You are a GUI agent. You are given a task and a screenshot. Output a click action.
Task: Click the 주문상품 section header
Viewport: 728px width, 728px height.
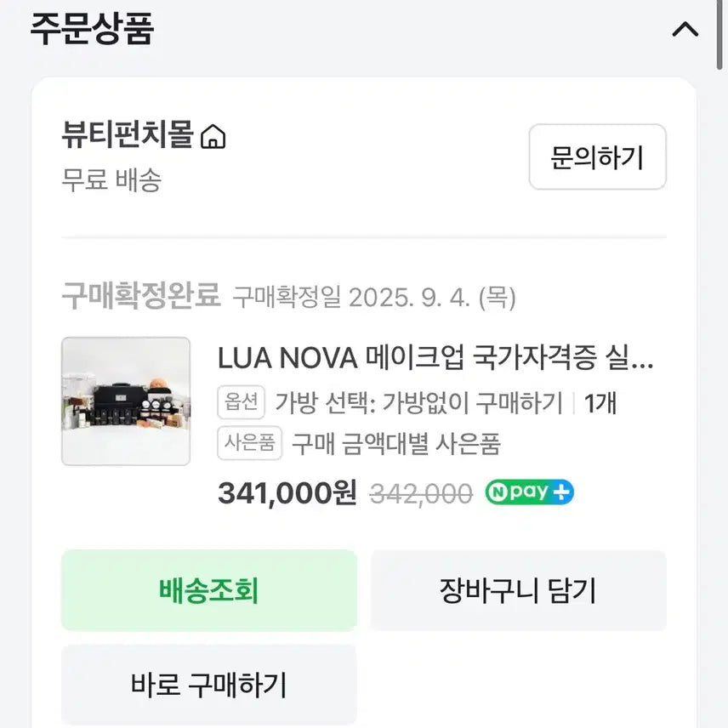92,30
